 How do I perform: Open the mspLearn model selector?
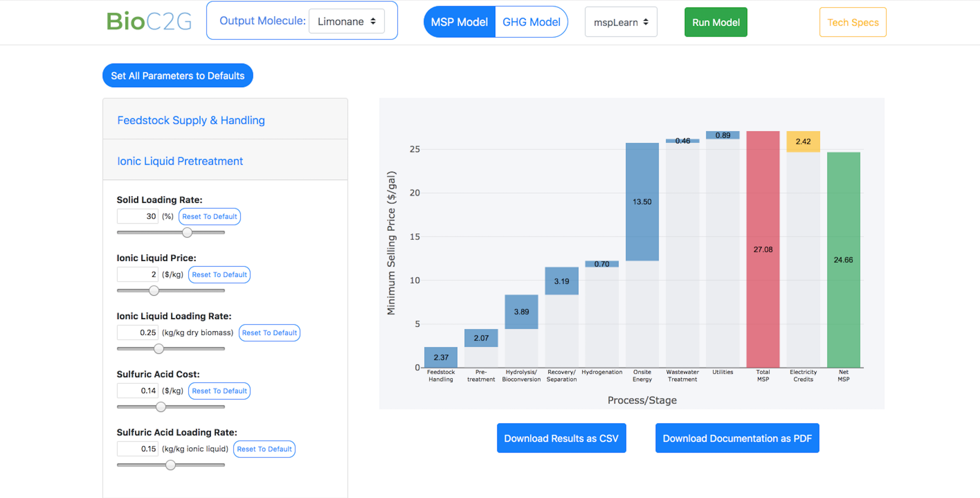tap(621, 22)
